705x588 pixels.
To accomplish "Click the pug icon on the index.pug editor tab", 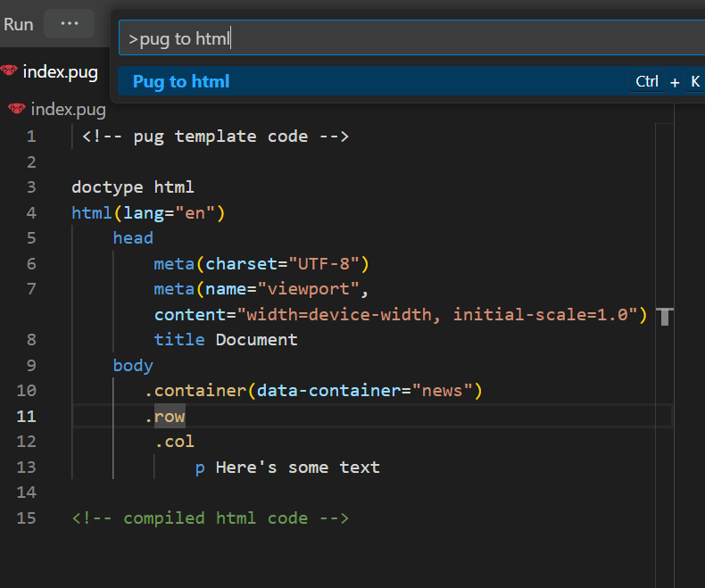I will [10, 71].
